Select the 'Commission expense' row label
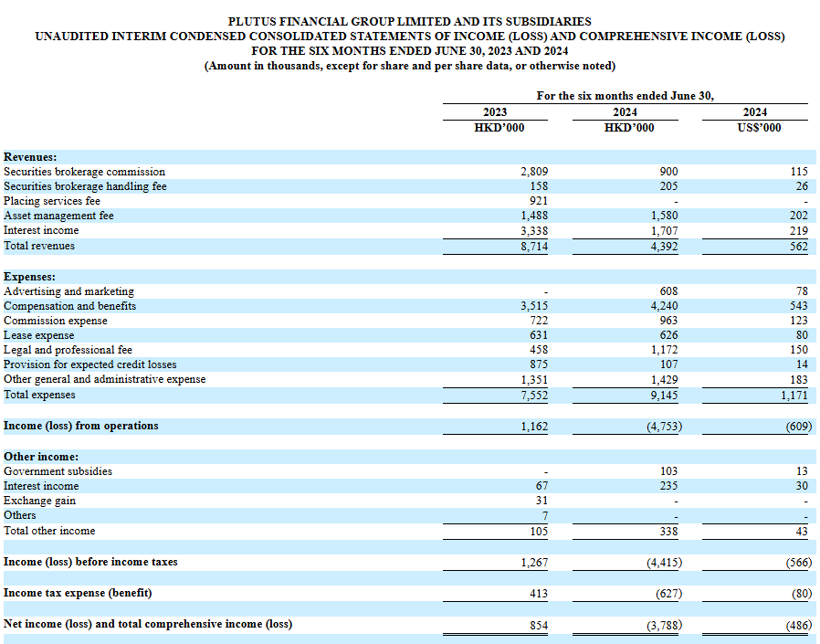Screen dimensions: 820x644 coord(56,321)
